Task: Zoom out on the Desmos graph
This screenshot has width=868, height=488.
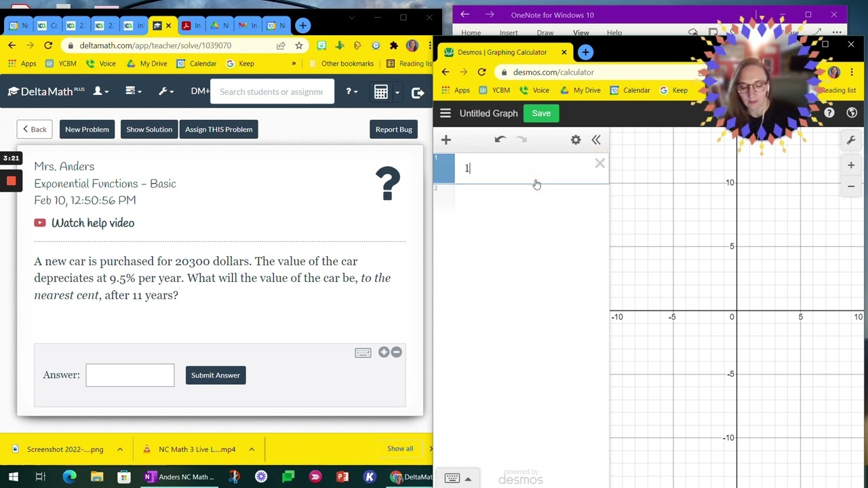Action: [x=851, y=186]
